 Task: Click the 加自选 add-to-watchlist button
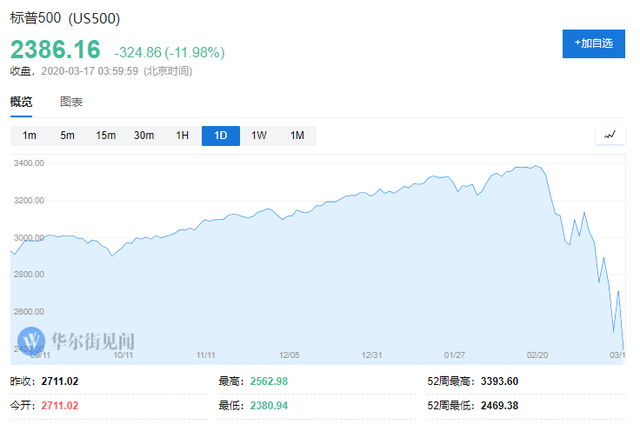[593, 44]
